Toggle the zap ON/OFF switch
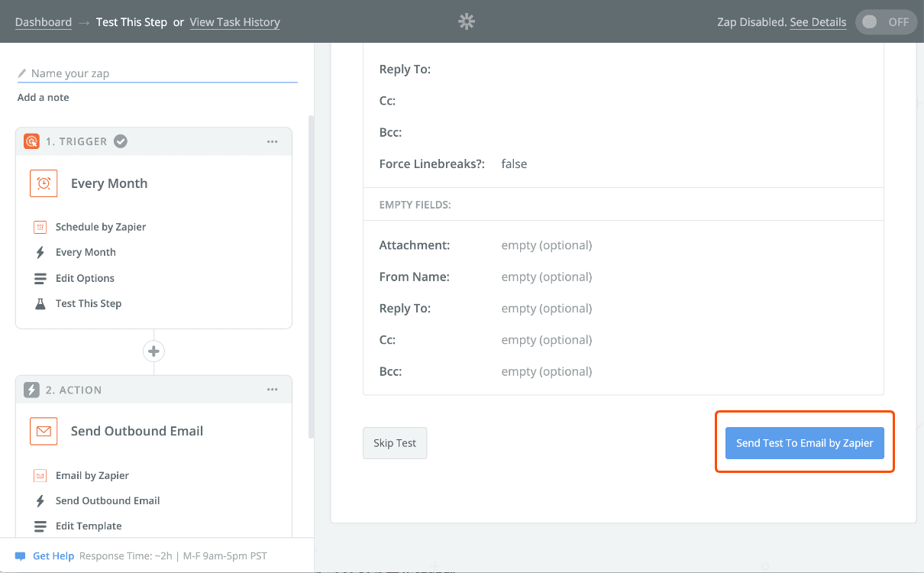The width and height of the screenshot is (924, 573). tap(885, 22)
